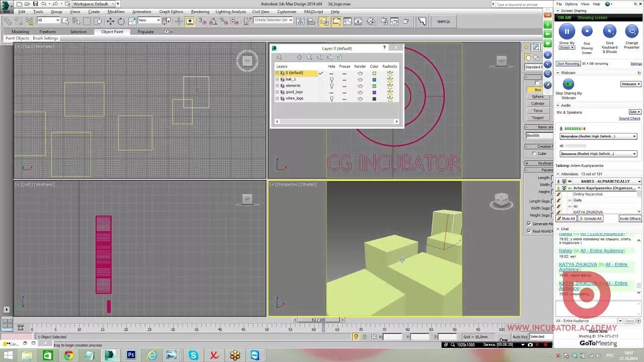Screen dimensions: 644x362
Task: Open Photoshop from the Windows taskbar
Action: click(x=131, y=355)
